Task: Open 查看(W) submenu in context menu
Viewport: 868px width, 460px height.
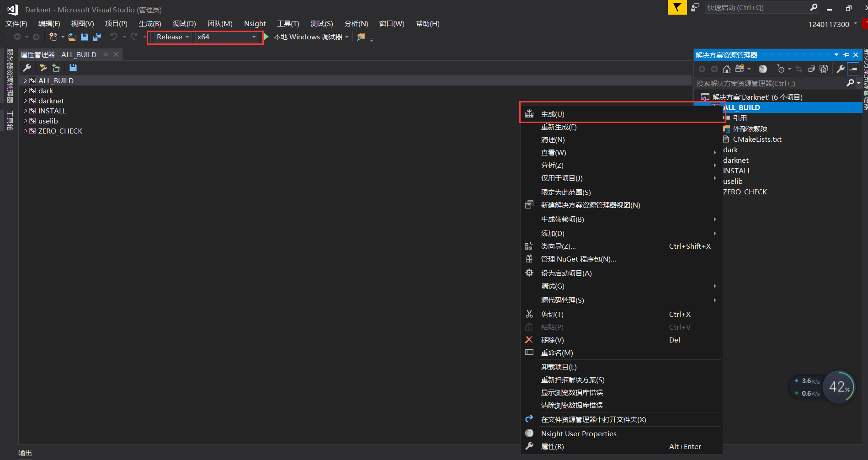Action: coord(621,152)
